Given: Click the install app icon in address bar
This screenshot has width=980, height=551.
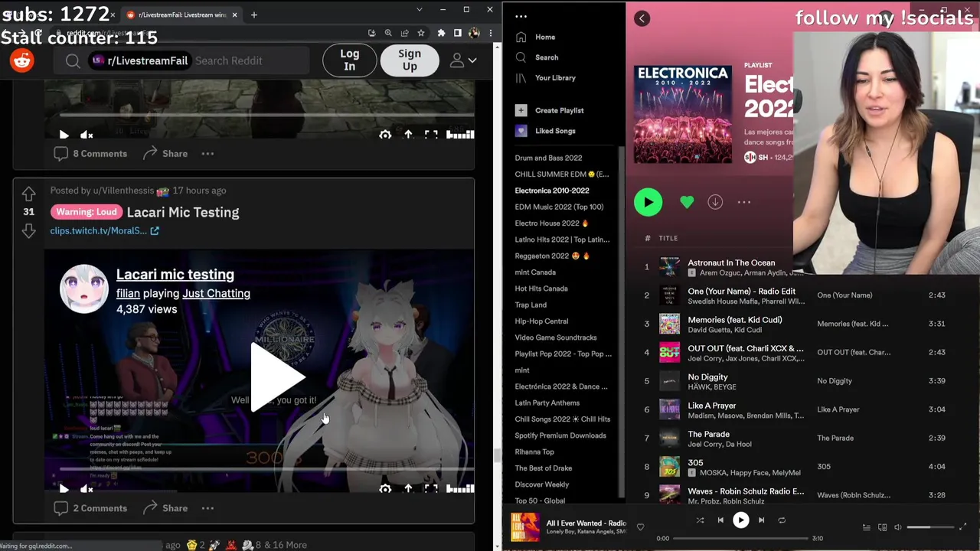Looking at the screenshot, I should coord(371,33).
